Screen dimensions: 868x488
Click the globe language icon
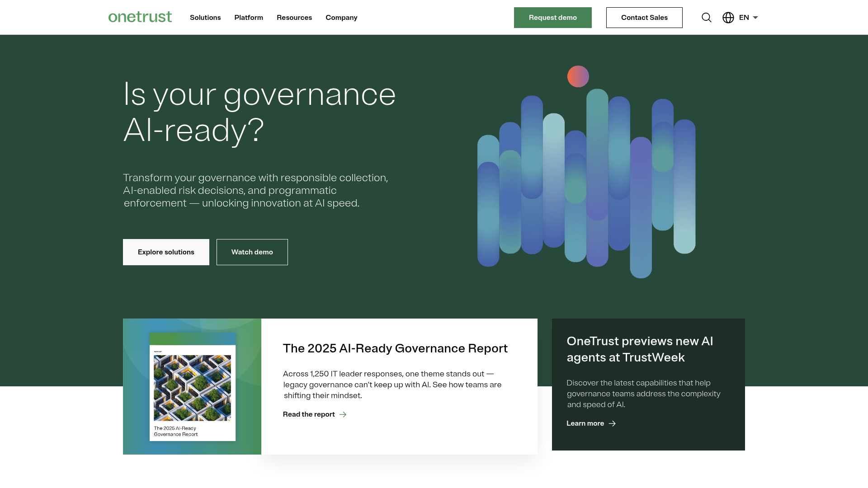[728, 18]
